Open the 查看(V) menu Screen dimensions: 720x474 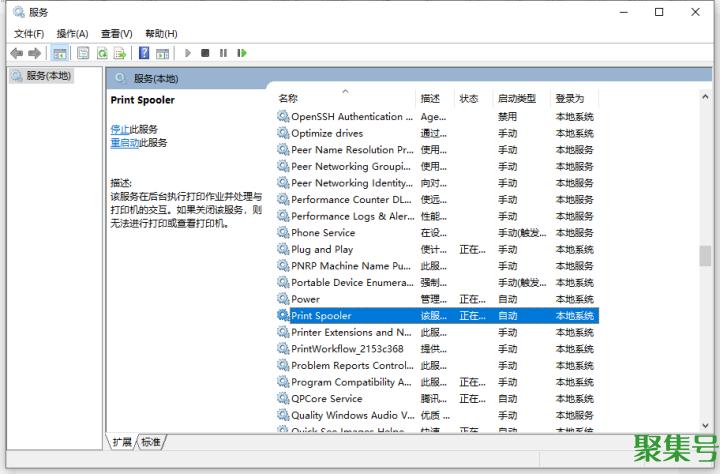[x=116, y=33]
